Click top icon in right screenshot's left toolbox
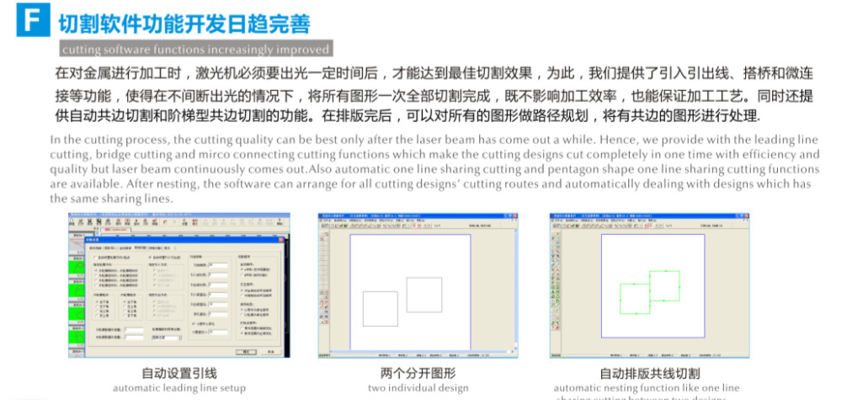Viewport: 868px width, 400px height. coord(554,235)
